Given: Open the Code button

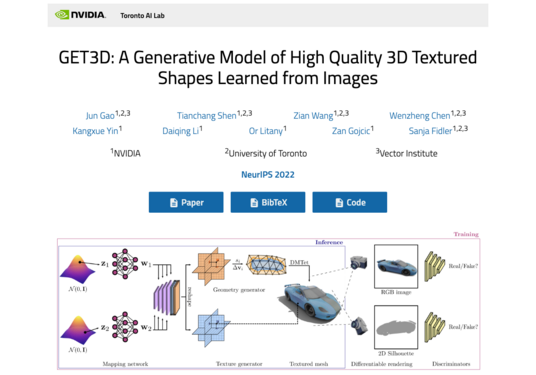Looking at the screenshot, I should [x=350, y=202].
